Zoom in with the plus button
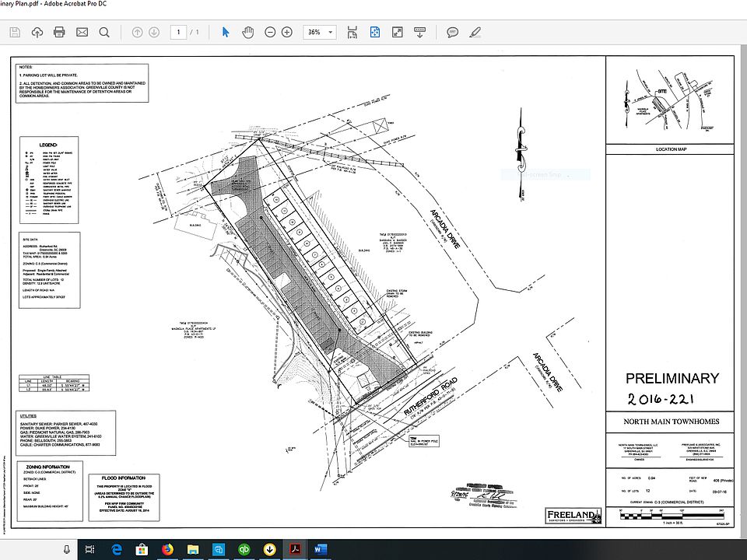Viewport: 747px width, 560px height. click(x=287, y=32)
